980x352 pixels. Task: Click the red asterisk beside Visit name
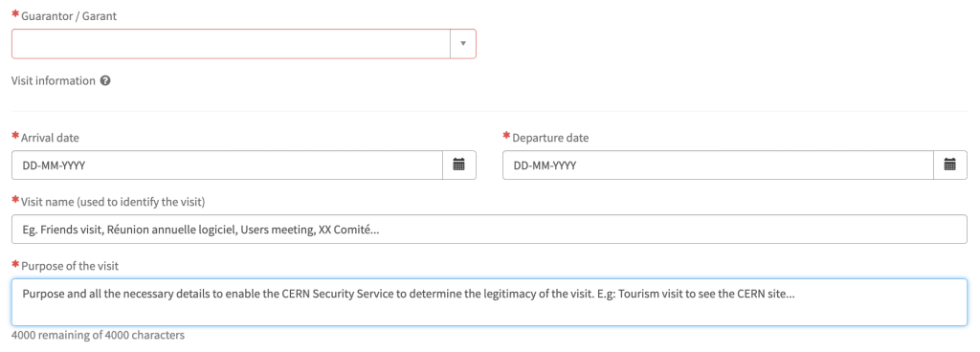pos(15,201)
